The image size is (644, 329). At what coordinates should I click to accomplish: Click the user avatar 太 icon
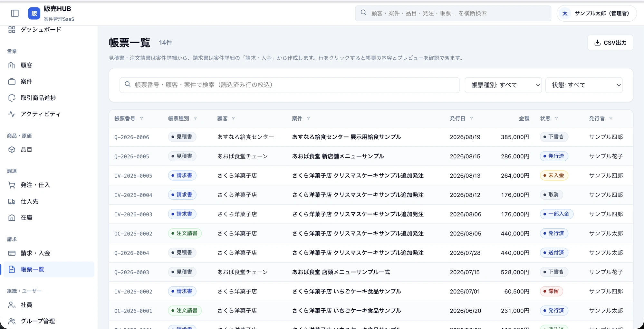(x=565, y=13)
